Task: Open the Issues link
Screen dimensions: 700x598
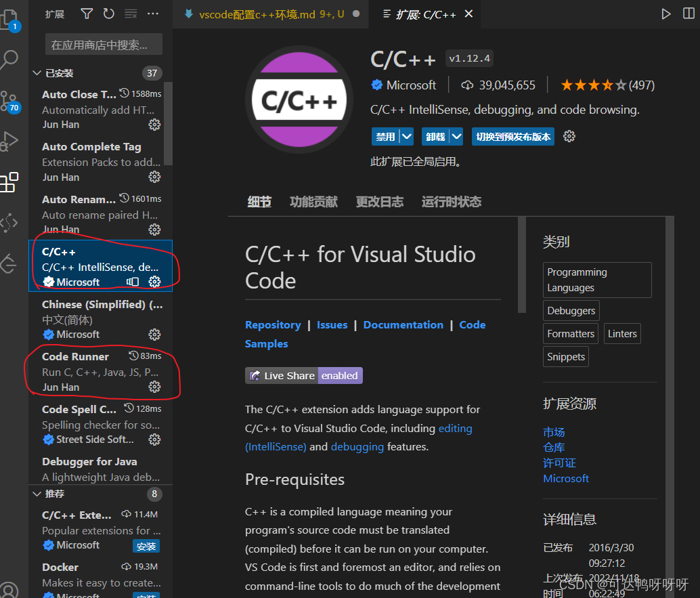Action: coord(332,324)
